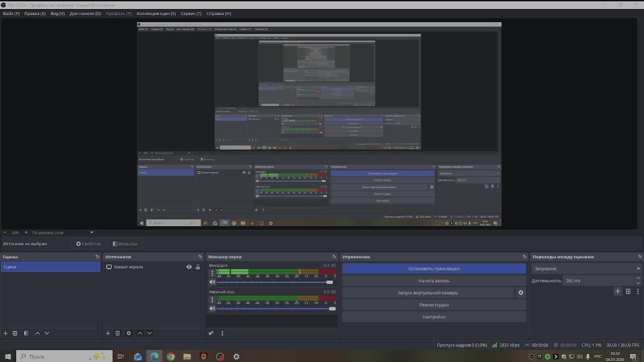Click Остановить трансляцию to stop streaming
This screenshot has height=362, width=644.
(x=434, y=268)
